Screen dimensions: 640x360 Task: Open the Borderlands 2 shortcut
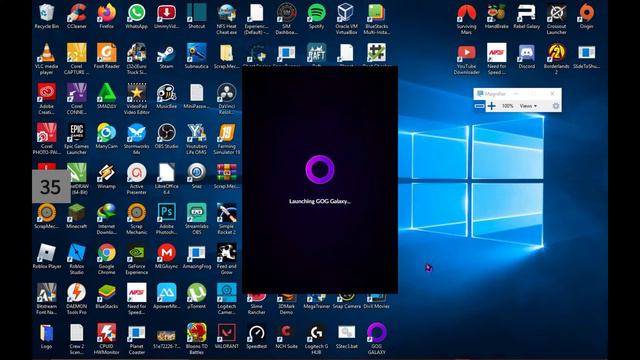(557, 59)
